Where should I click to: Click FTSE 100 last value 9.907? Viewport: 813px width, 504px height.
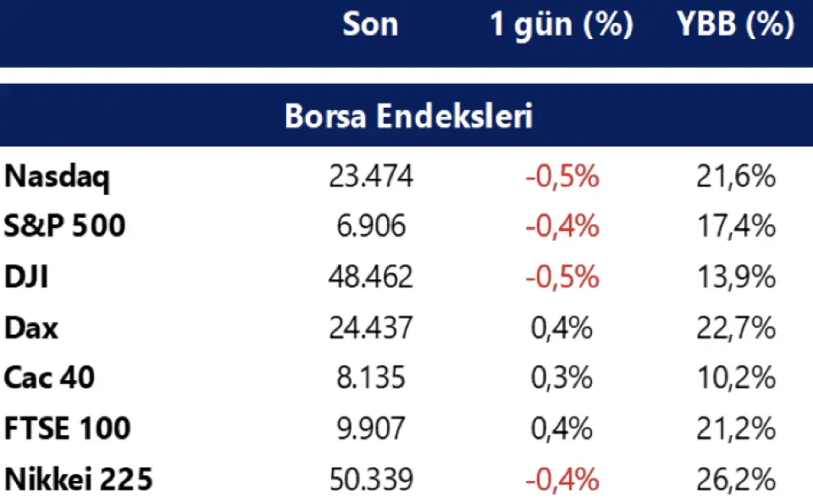pos(371,429)
